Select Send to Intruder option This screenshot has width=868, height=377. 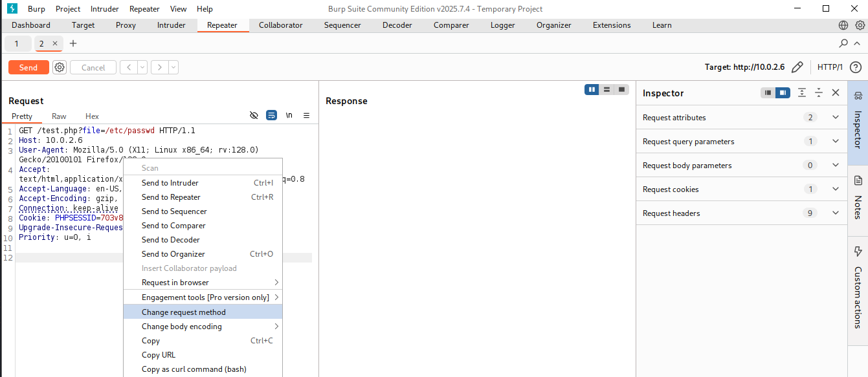pyautogui.click(x=170, y=183)
